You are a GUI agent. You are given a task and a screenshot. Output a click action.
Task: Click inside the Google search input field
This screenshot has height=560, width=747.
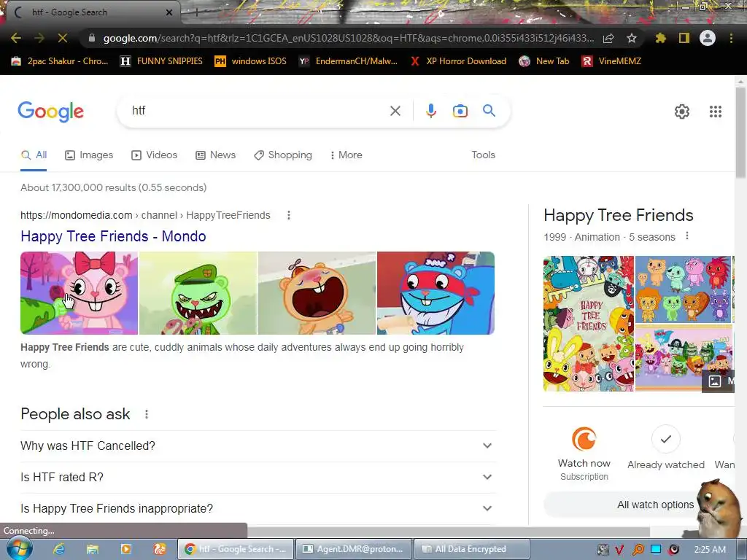tap(258, 111)
